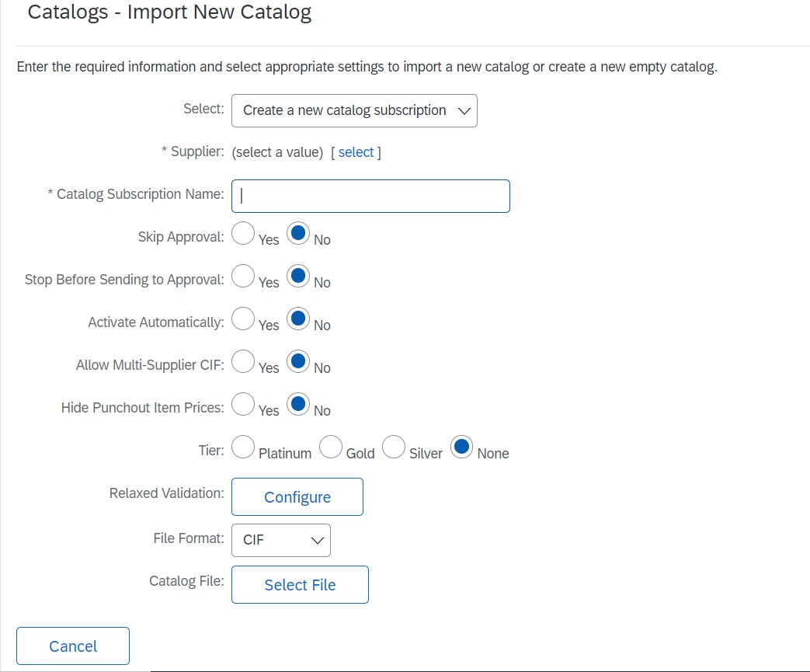Allow Multi-Supplier CIF by selecting Yes

[243, 361]
